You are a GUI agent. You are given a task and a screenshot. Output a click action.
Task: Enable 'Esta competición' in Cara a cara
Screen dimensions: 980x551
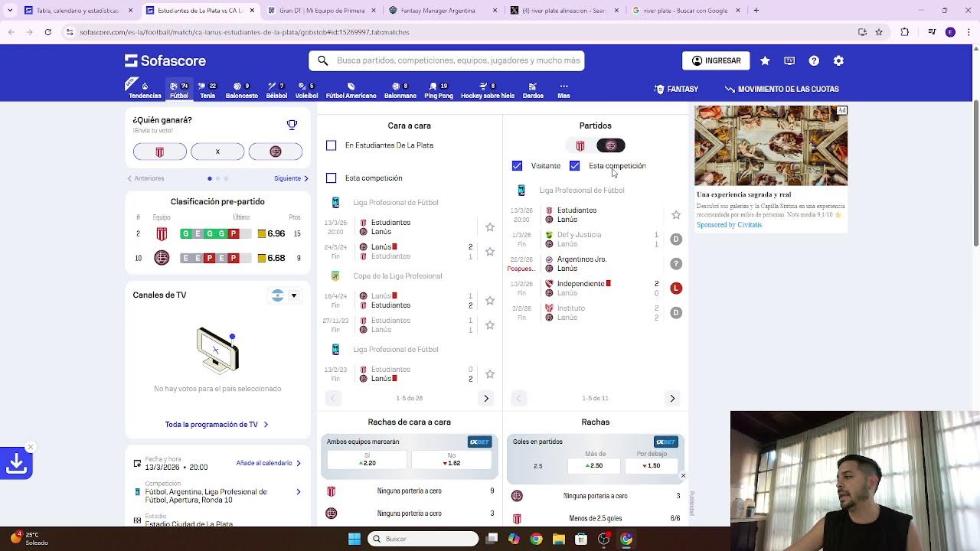[331, 178]
